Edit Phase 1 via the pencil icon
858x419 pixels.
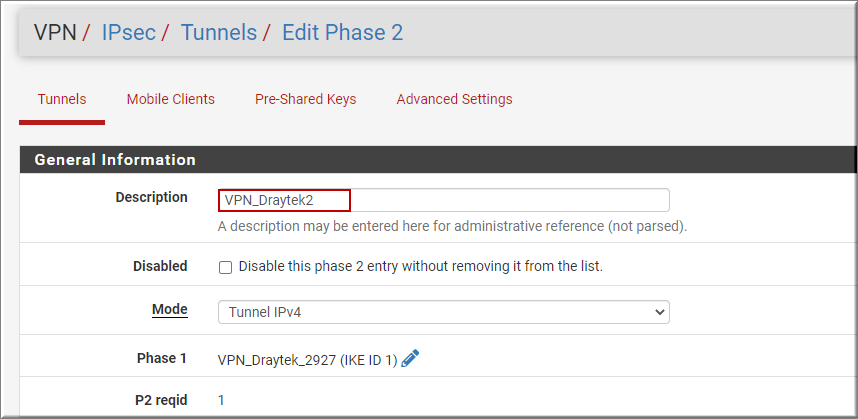coord(410,359)
